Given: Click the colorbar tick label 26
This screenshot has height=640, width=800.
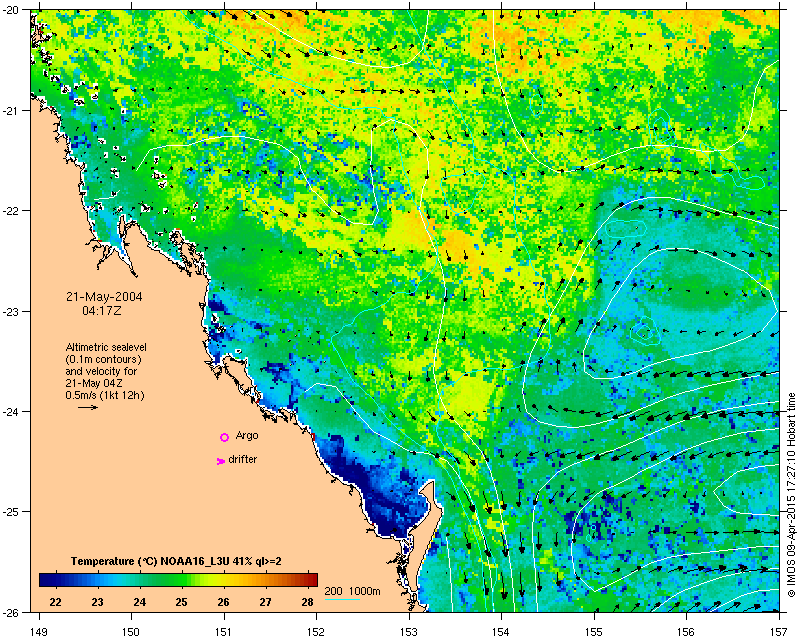Looking at the screenshot, I should 223,602.
